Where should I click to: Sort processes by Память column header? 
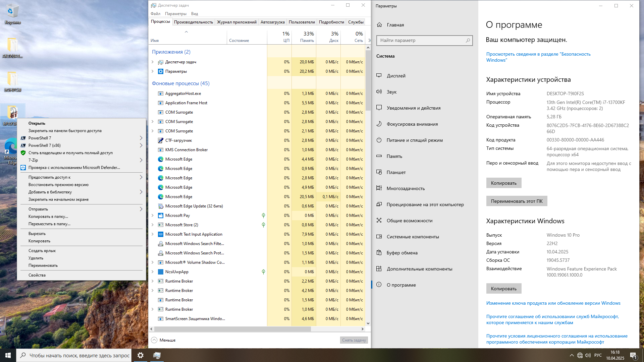pyautogui.click(x=304, y=37)
